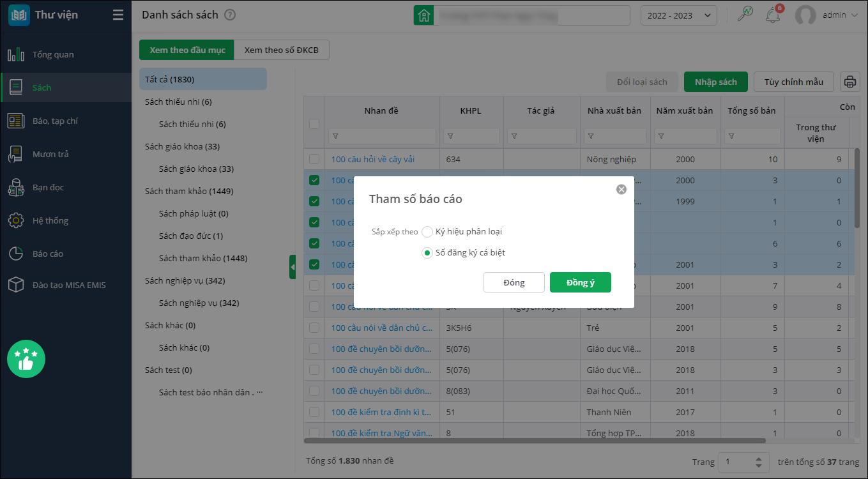Viewport: 868px width, 479px height.
Task: Select Sách đạo đức (1) category
Action: pyautogui.click(x=191, y=236)
